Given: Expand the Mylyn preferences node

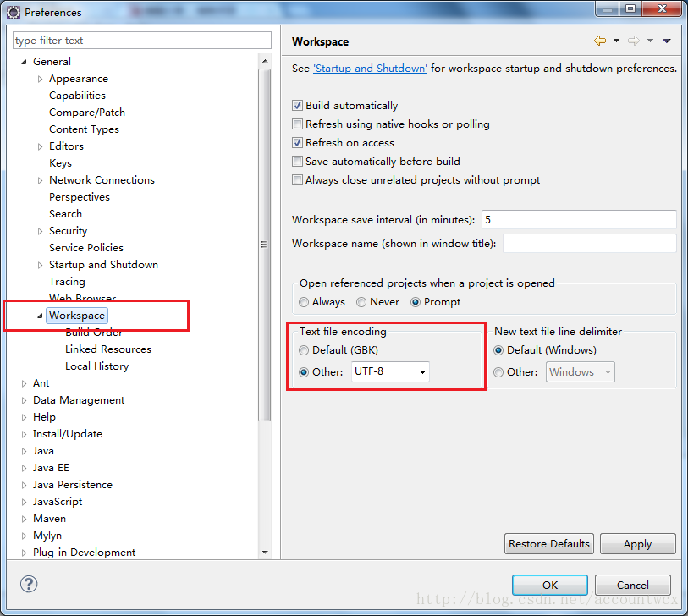Looking at the screenshot, I should click(x=25, y=536).
